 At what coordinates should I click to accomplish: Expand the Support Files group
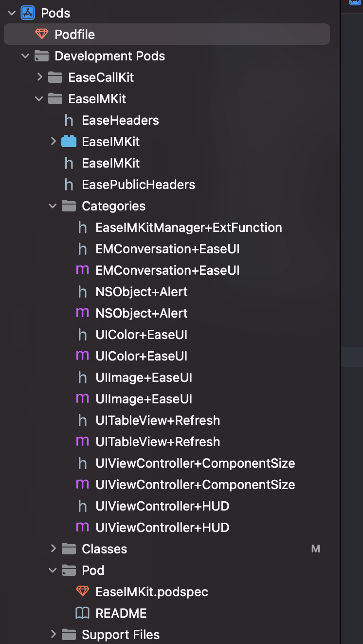pyautogui.click(x=53, y=635)
